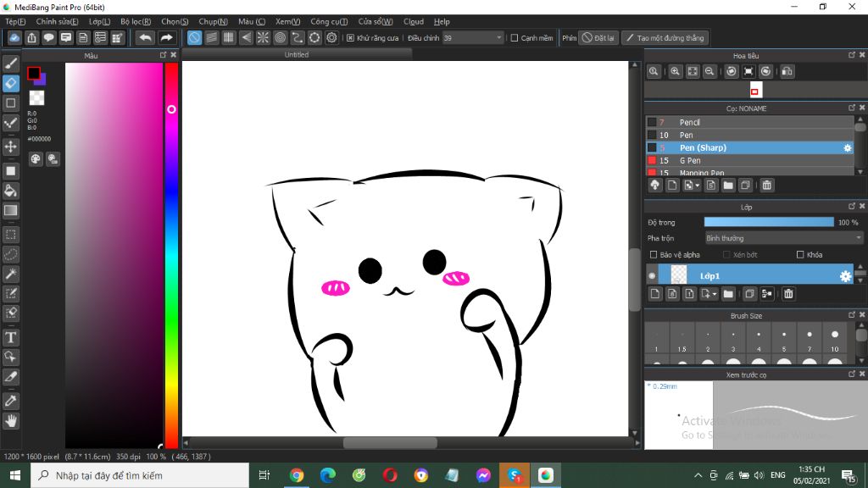Click the Redo arrow in toolbar
The image size is (868, 488).
click(x=166, y=37)
